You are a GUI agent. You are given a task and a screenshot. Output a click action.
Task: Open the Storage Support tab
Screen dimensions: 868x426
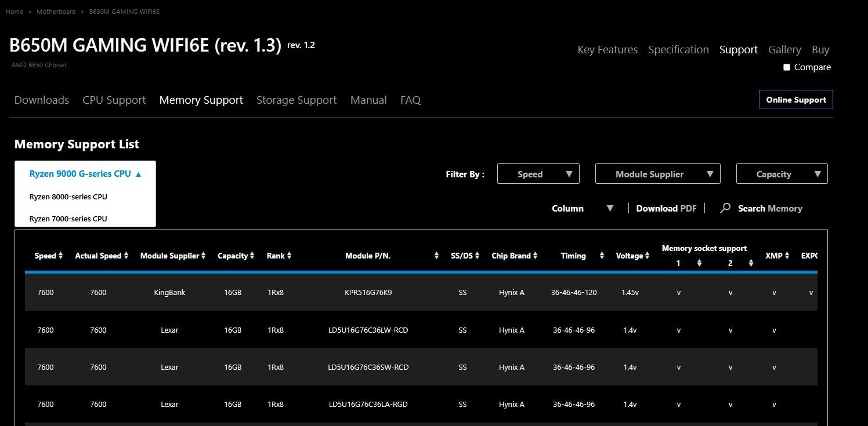[x=296, y=100]
